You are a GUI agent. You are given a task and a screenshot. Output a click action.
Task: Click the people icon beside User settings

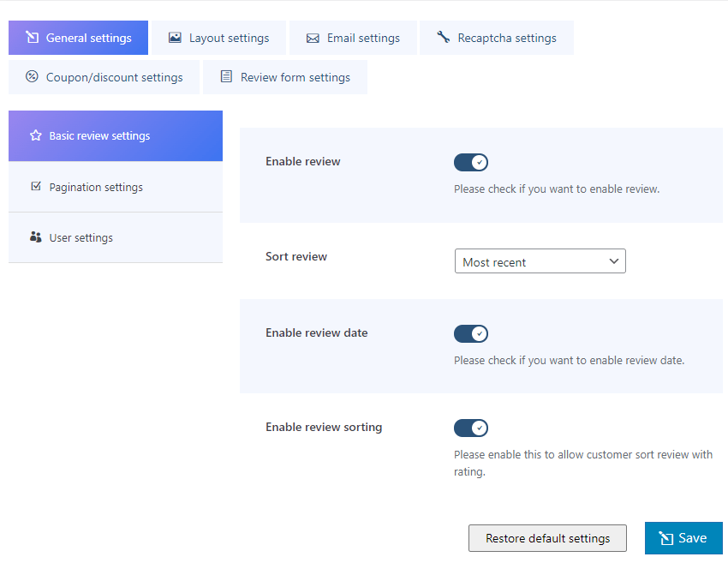point(36,237)
